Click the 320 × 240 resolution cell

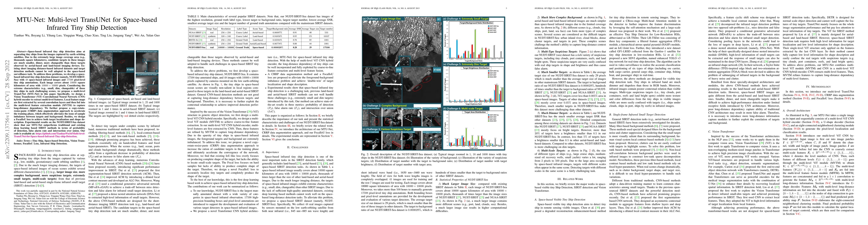coord(226,36)
